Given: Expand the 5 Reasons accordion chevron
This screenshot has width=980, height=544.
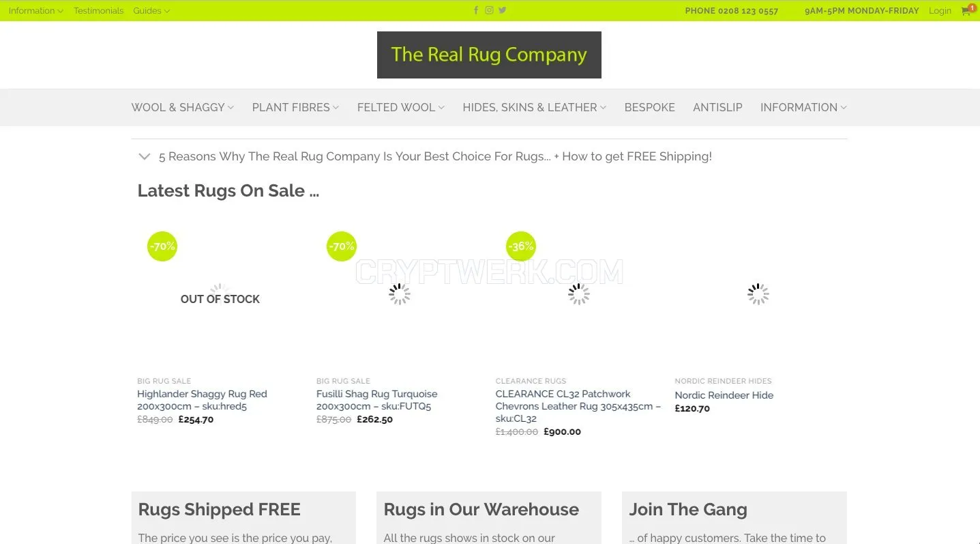Looking at the screenshot, I should (x=144, y=156).
